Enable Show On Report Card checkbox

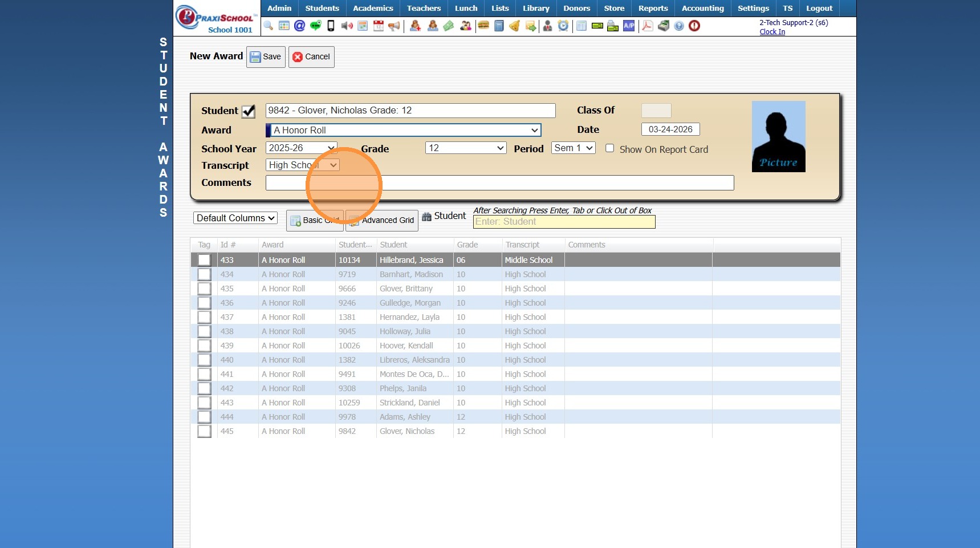(x=609, y=148)
